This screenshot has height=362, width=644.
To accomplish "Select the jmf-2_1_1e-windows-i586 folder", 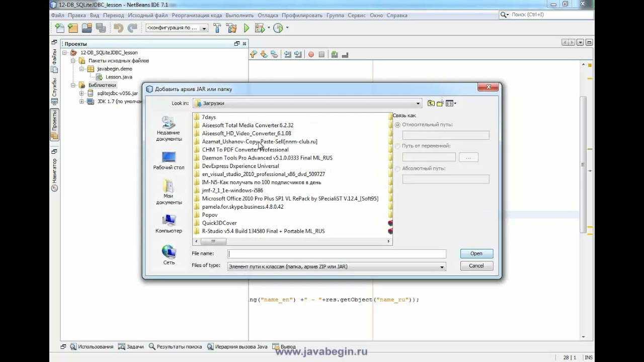I will 232,191.
